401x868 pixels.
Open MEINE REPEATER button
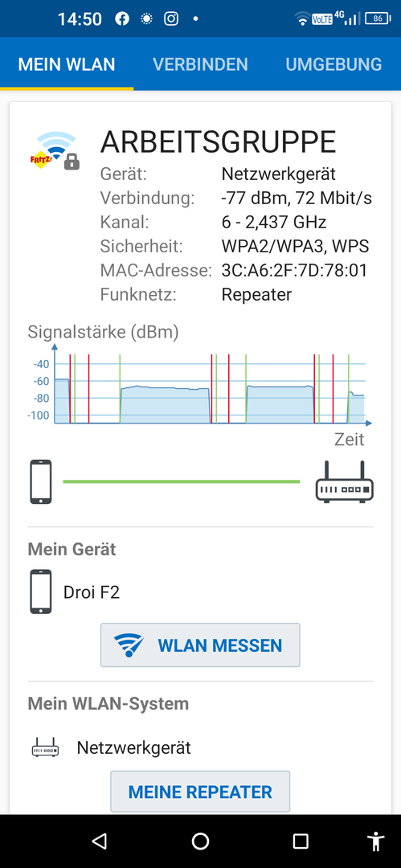click(200, 792)
